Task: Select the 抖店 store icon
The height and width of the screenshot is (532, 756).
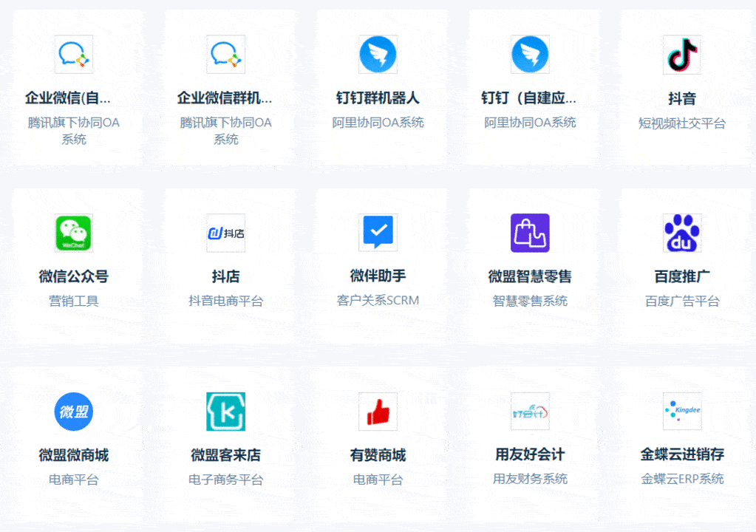Action: pyautogui.click(x=226, y=232)
